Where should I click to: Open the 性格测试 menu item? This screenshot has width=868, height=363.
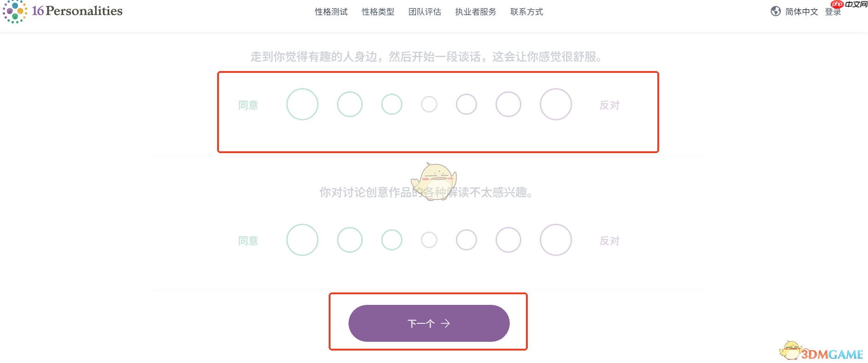point(331,12)
